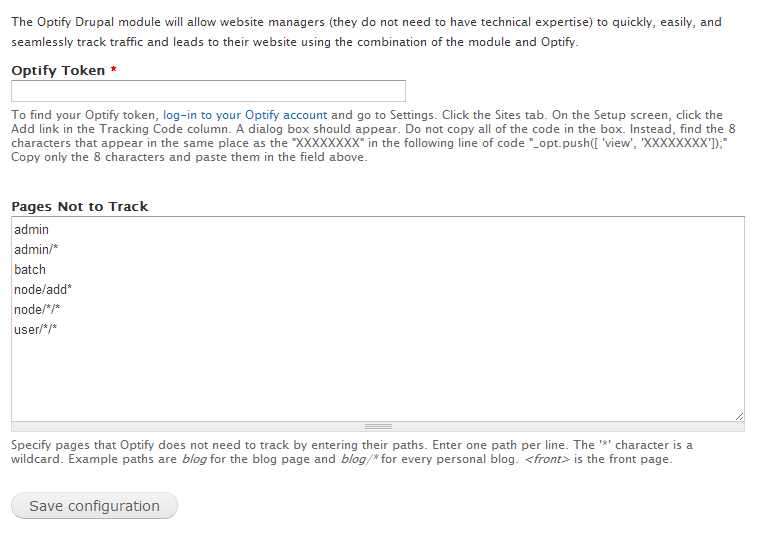Click the "node/*/*" path entry
Screen dimensions: 757x539
(x=38, y=310)
